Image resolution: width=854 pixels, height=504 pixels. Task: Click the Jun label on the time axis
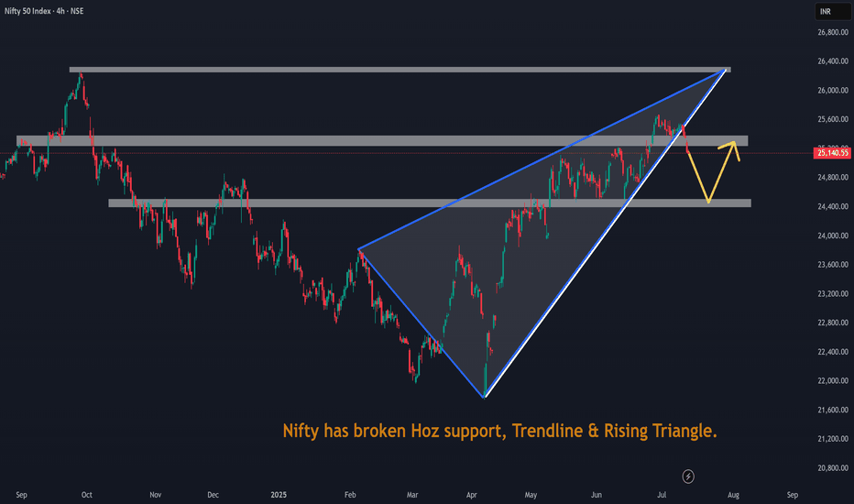pos(597,495)
